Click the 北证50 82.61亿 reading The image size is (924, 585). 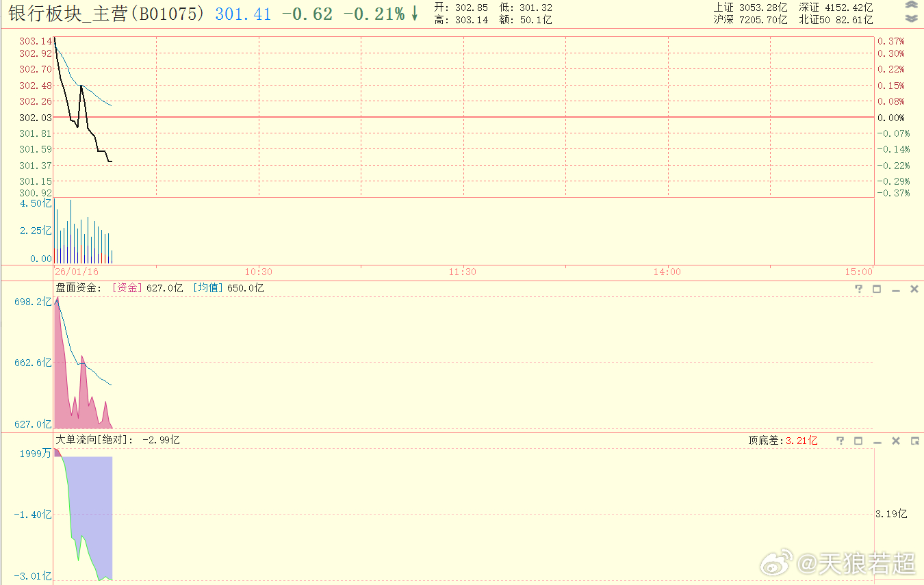tap(836, 20)
